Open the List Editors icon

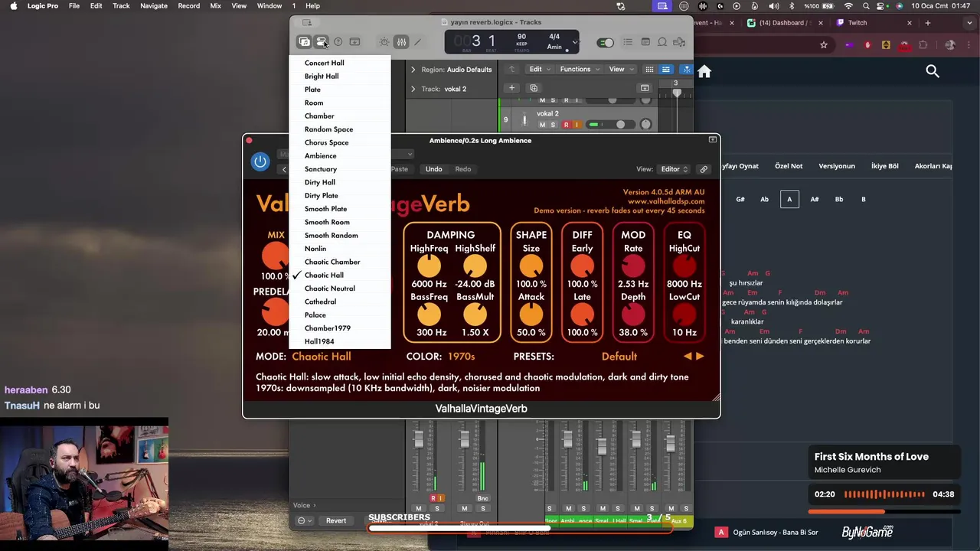pos(628,42)
